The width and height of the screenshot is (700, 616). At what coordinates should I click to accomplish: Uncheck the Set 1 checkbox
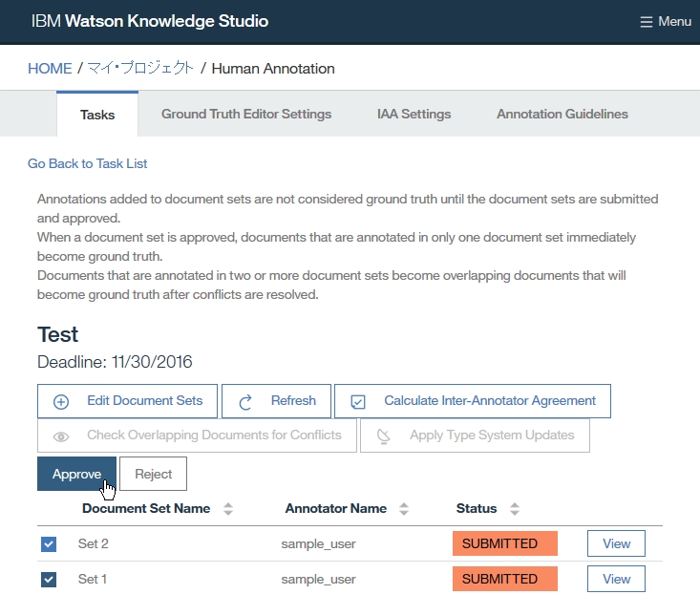(50, 580)
